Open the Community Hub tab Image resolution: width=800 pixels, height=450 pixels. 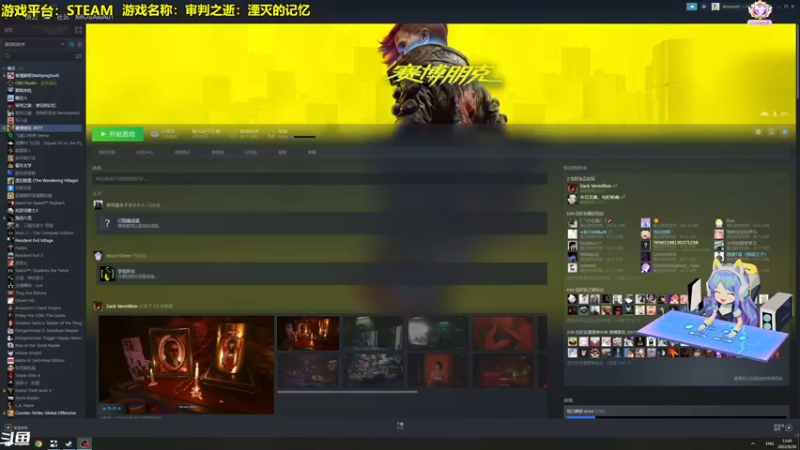[x=144, y=152]
